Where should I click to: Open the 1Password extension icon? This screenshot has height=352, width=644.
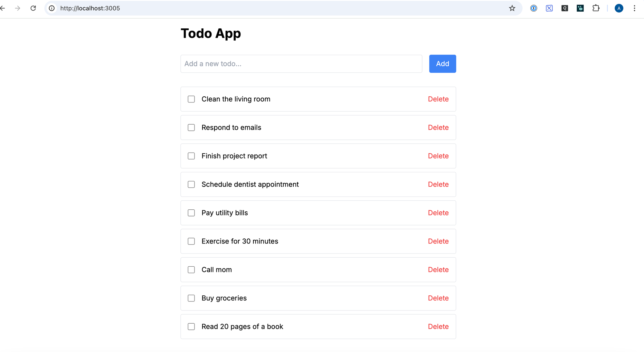534,8
